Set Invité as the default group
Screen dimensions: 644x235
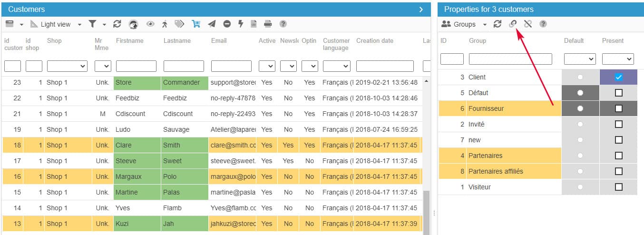[580, 124]
